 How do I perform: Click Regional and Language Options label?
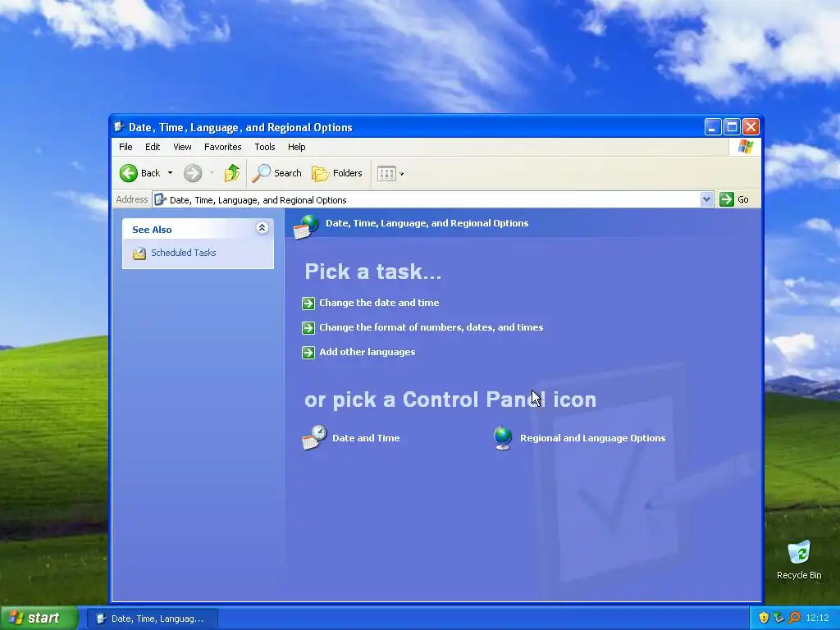point(592,438)
